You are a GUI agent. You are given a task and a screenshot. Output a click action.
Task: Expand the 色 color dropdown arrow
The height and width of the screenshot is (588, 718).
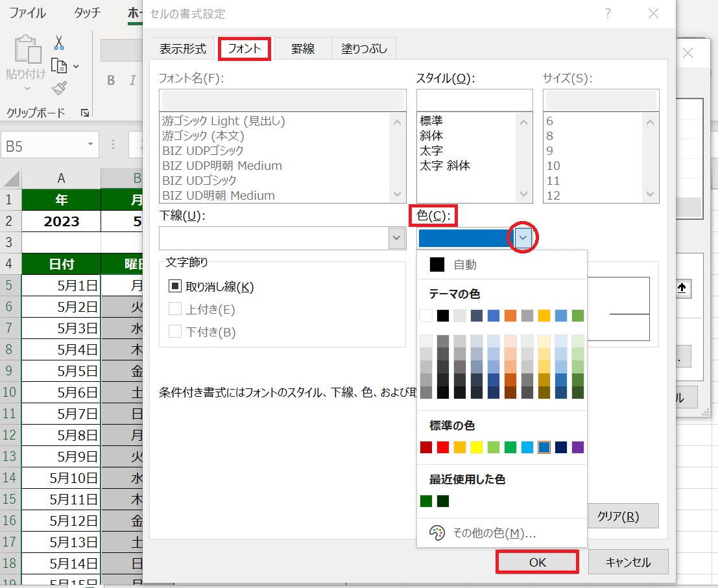coord(524,239)
